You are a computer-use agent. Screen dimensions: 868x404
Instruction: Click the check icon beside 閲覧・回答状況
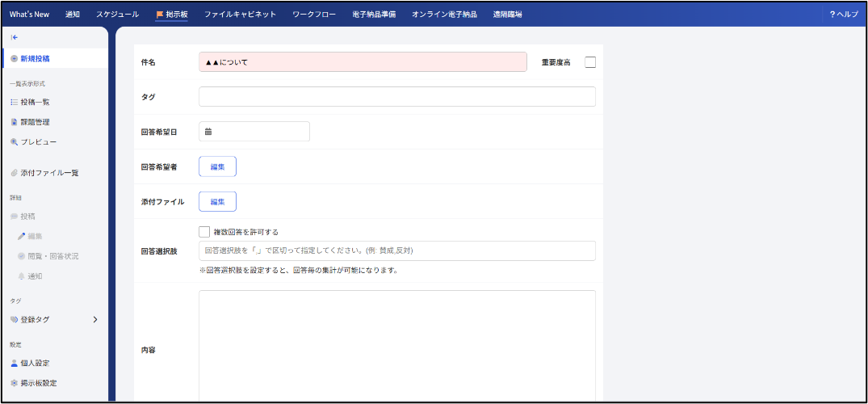(22, 256)
